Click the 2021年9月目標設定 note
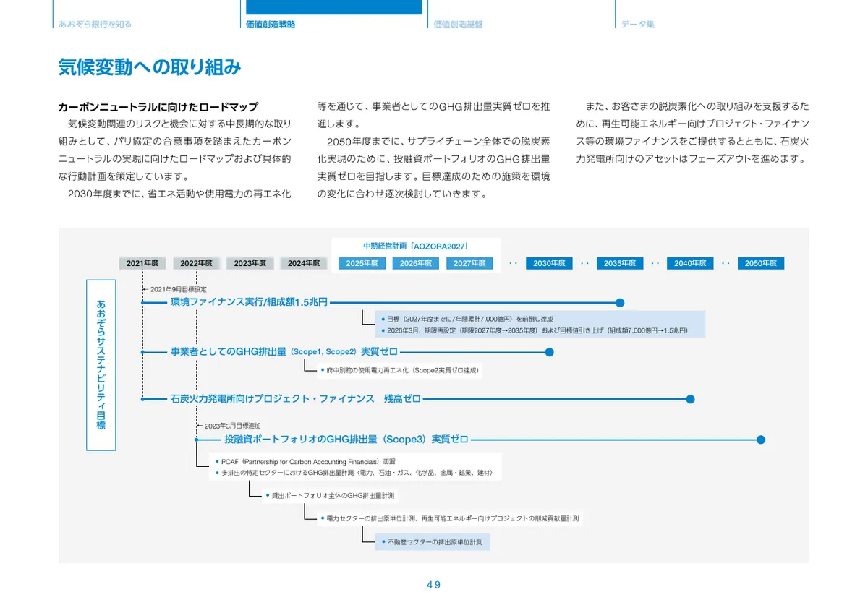Image resolution: width=868 pixels, height=613 pixels. tap(177, 289)
